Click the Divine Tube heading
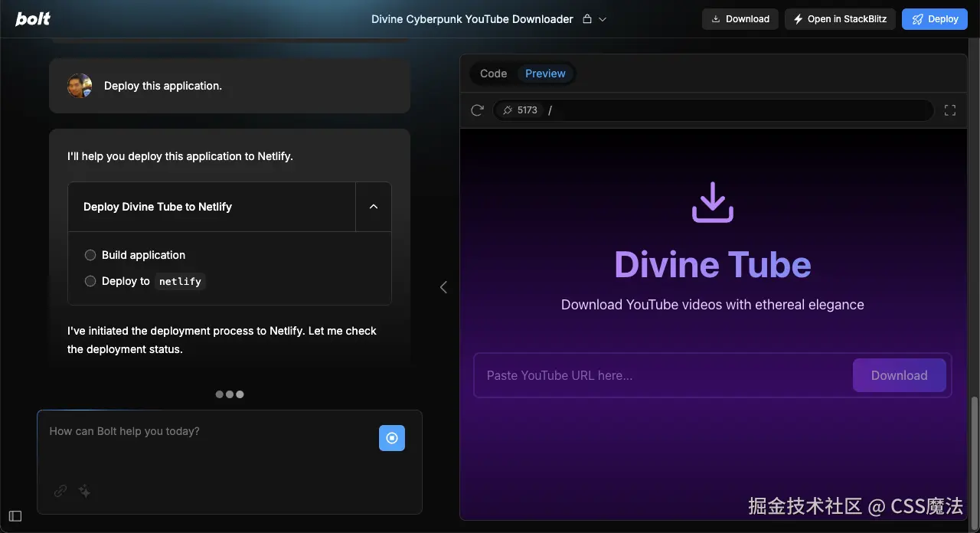Screen dimensions: 980x533 point(713,264)
